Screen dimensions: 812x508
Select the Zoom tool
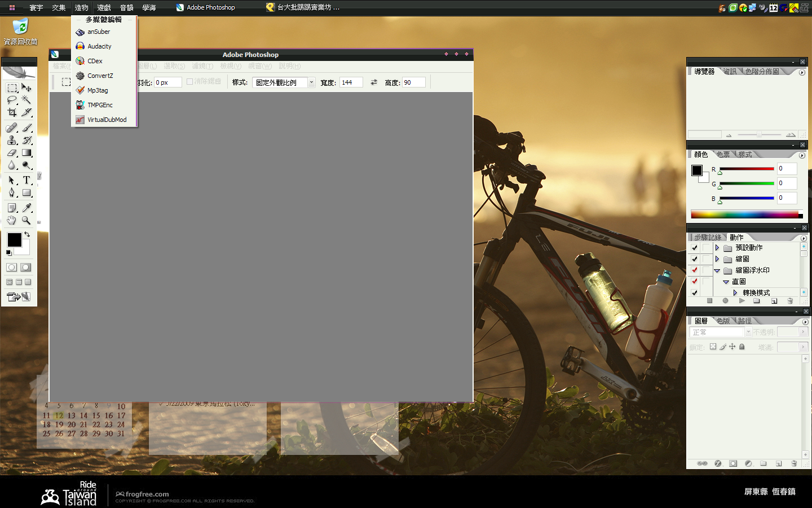pyautogui.click(x=27, y=220)
